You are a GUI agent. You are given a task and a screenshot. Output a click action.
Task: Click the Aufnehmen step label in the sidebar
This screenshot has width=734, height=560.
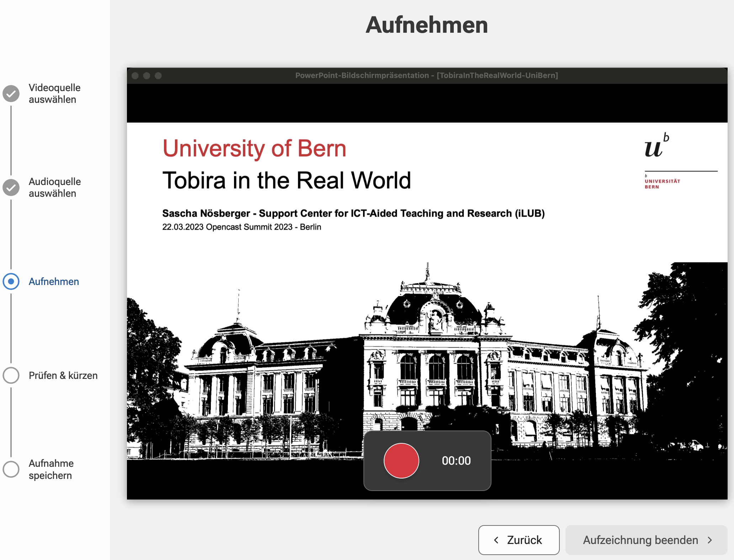[x=54, y=281]
